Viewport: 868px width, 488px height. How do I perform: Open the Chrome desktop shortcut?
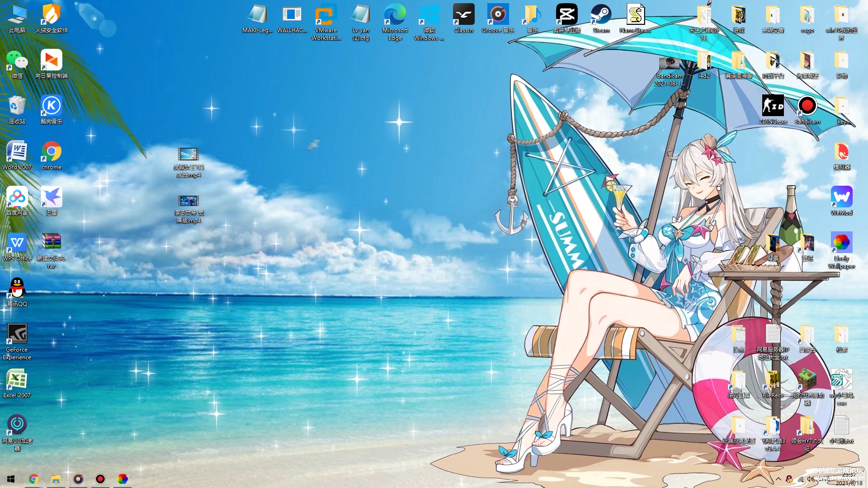[52, 155]
